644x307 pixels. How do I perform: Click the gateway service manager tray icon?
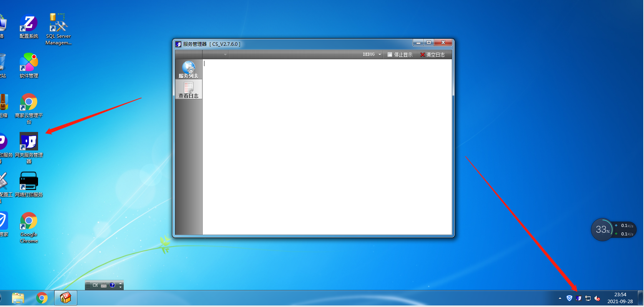(x=579, y=298)
